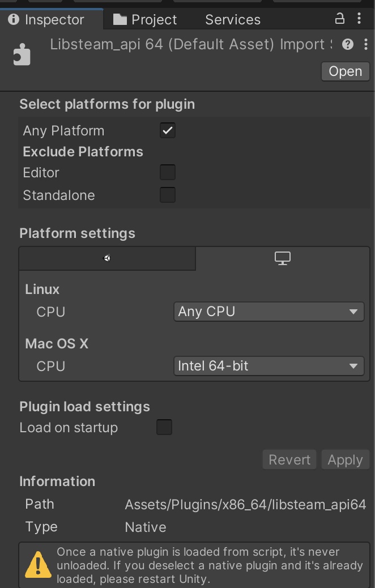Toggle the Inspector lock icon
This screenshot has width=375, height=588.
click(340, 18)
